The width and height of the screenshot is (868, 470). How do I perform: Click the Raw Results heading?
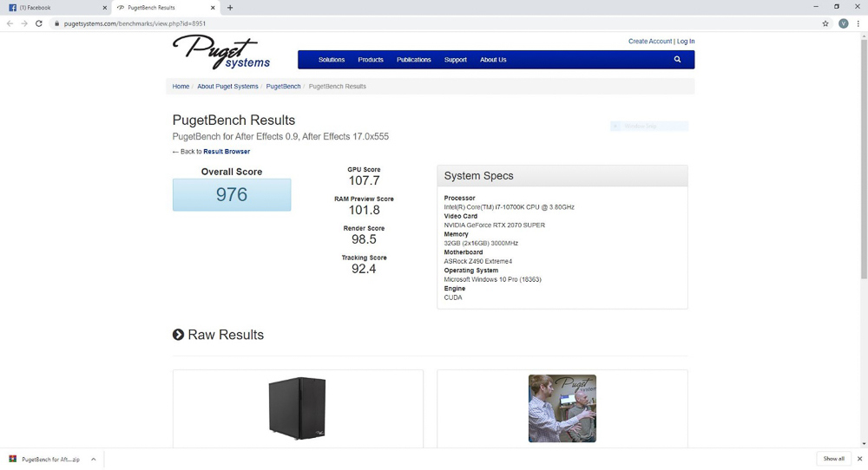(x=226, y=335)
